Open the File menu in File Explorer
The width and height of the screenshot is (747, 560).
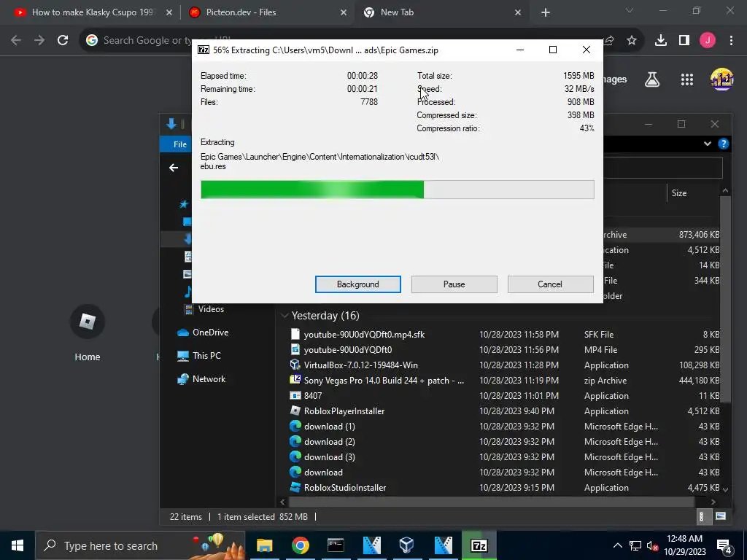pos(179,144)
